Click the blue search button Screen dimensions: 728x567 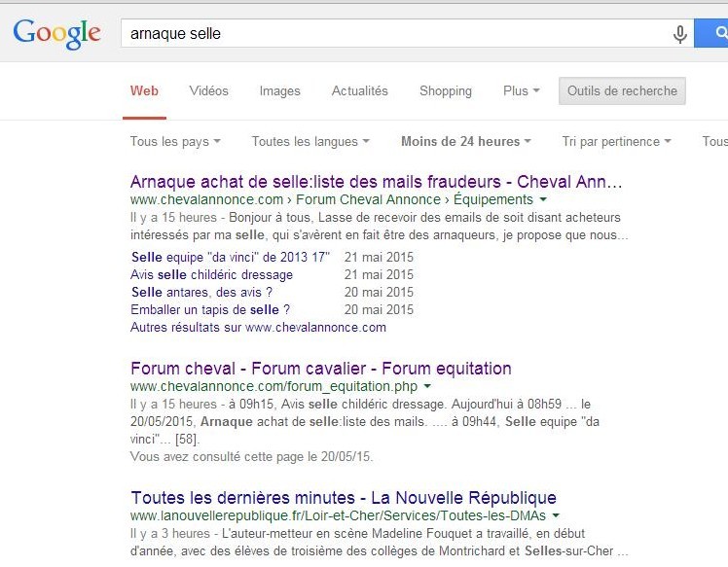click(710, 33)
